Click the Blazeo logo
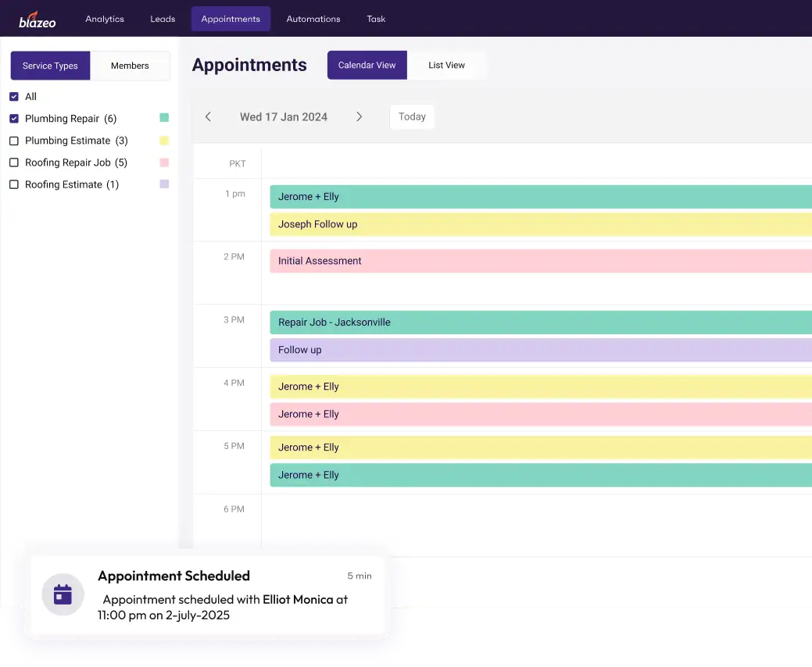The width and height of the screenshot is (812, 667). pyautogui.click(x=38, y=19)
